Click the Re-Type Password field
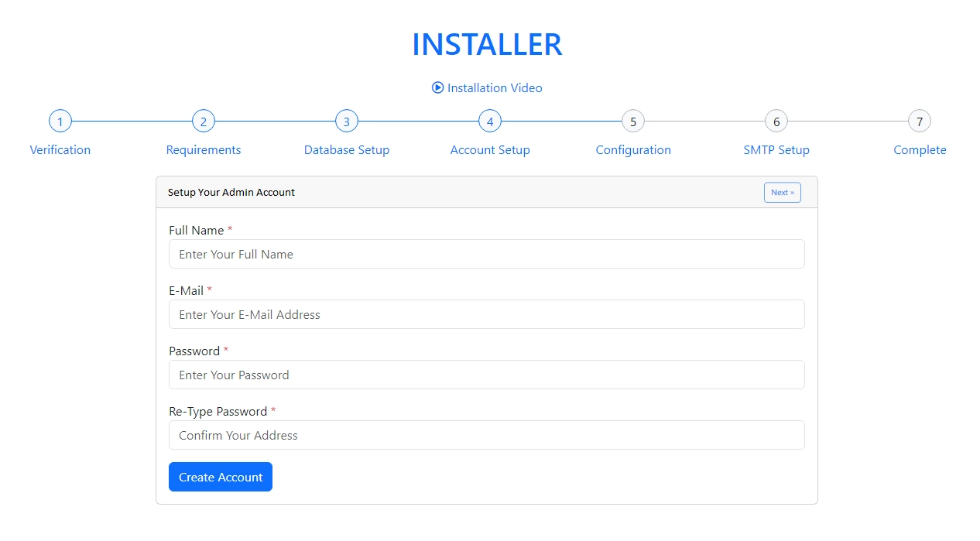Image resolution: width=980 pixels, height=541 pixels. [486, 435]
